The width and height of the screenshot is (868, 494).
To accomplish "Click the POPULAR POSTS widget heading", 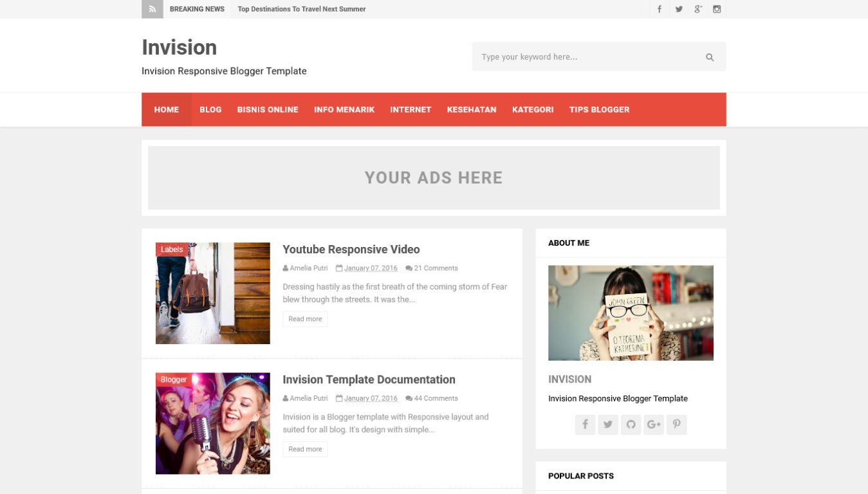I will coord(581,476).
